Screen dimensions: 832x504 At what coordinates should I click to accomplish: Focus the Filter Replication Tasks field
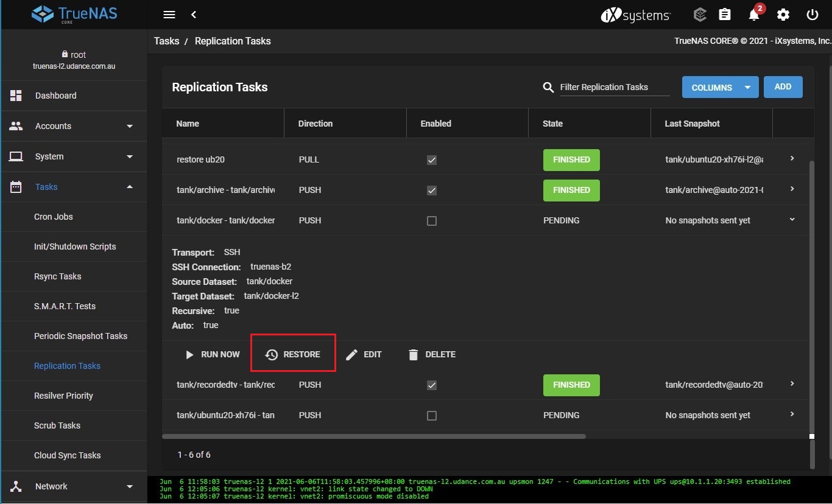click(x=615, y=87)
